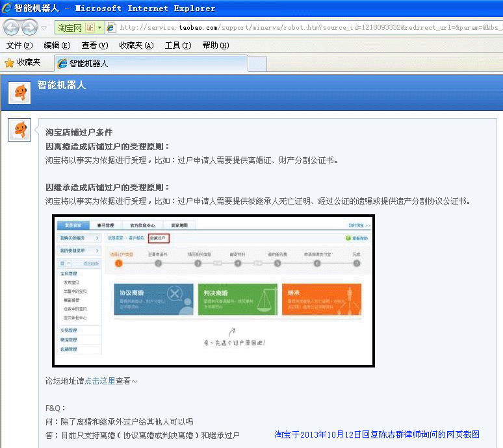
Task: Click the 收藏夹 star favorites button
Action: [23, 62]
